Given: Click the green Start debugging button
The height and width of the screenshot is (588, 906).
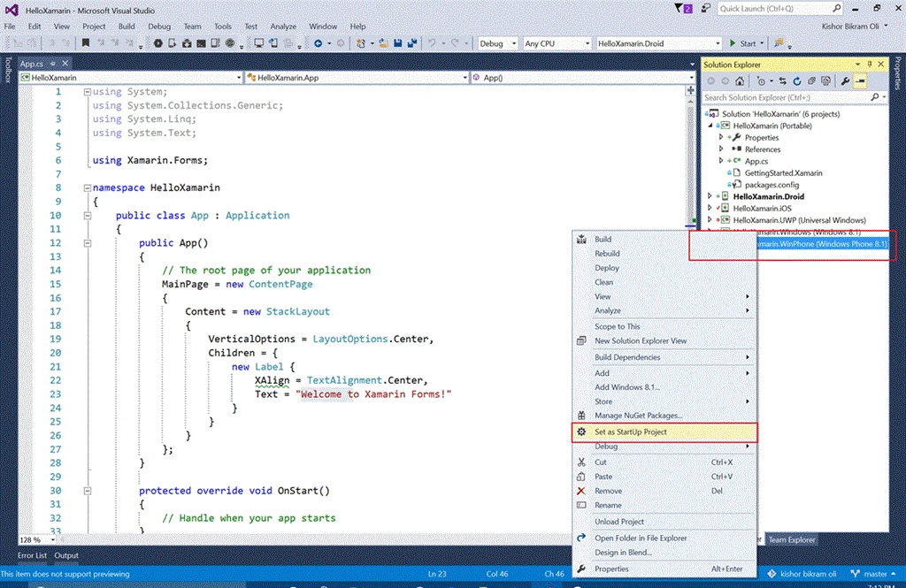Looking at the screenshot, I should pyautogui.click(x=742, y=43).
